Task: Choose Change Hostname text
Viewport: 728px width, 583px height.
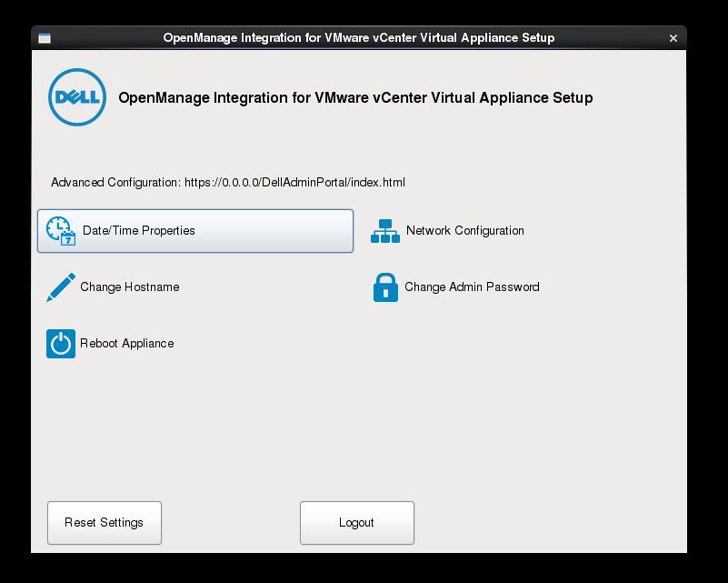Action: [130, 286]
